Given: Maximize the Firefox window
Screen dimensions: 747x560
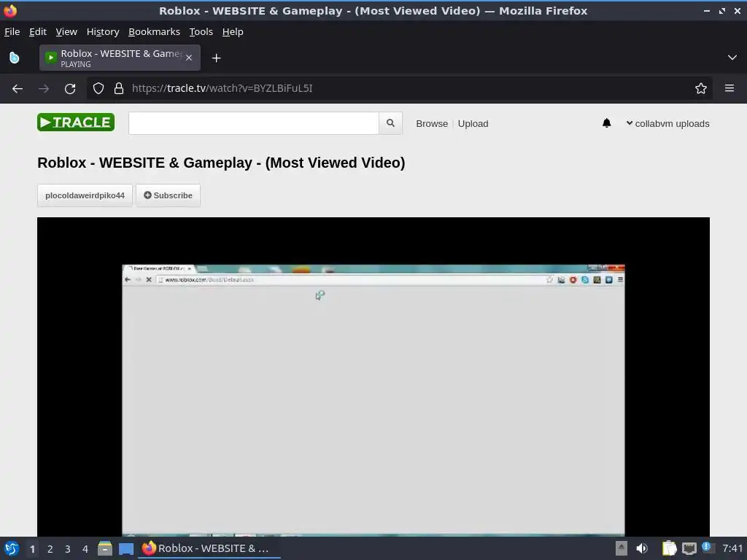Looking at the screenshot, I should coord(721,10).
